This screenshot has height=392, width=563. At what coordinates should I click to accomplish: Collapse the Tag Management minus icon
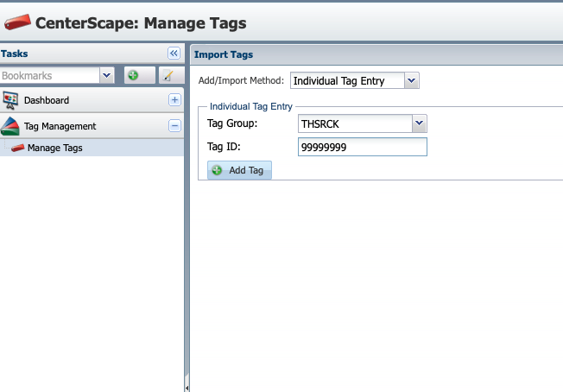click(x=175, y=126)
